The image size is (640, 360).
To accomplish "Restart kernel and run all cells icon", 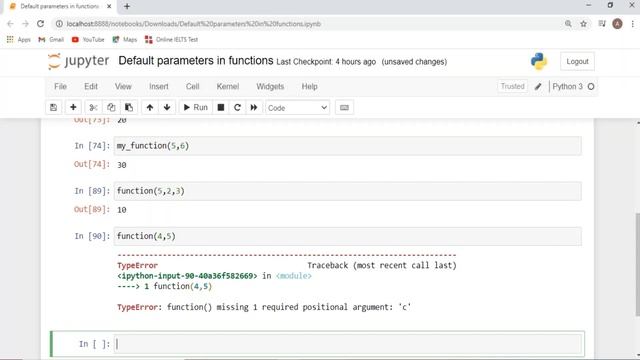I will [x=254, y=108].
